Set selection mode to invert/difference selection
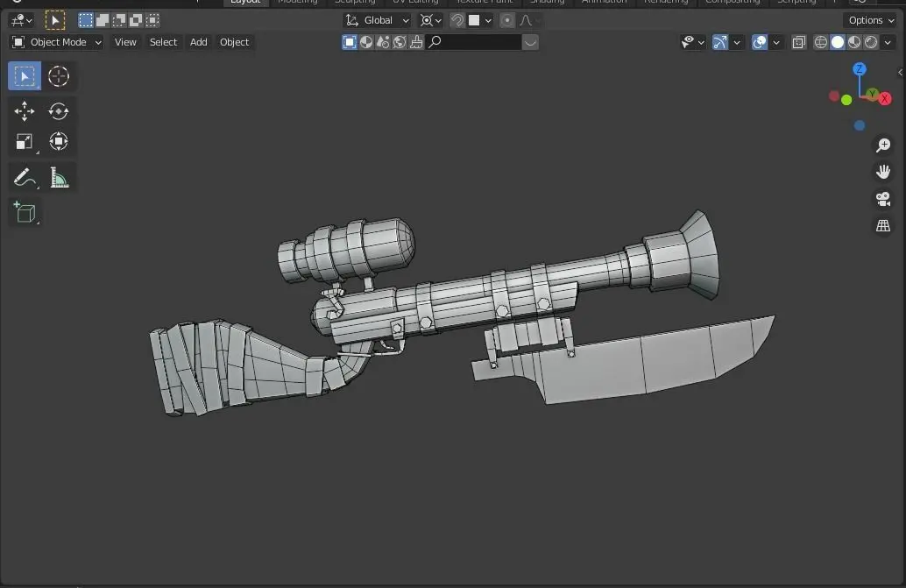Viewport: 906px width, 588px height. click(x=136, y=21)
